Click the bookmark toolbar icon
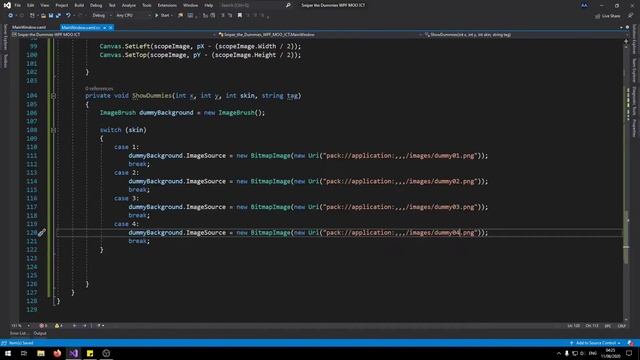This screenshot has width=640, height=360. (240, 16)
